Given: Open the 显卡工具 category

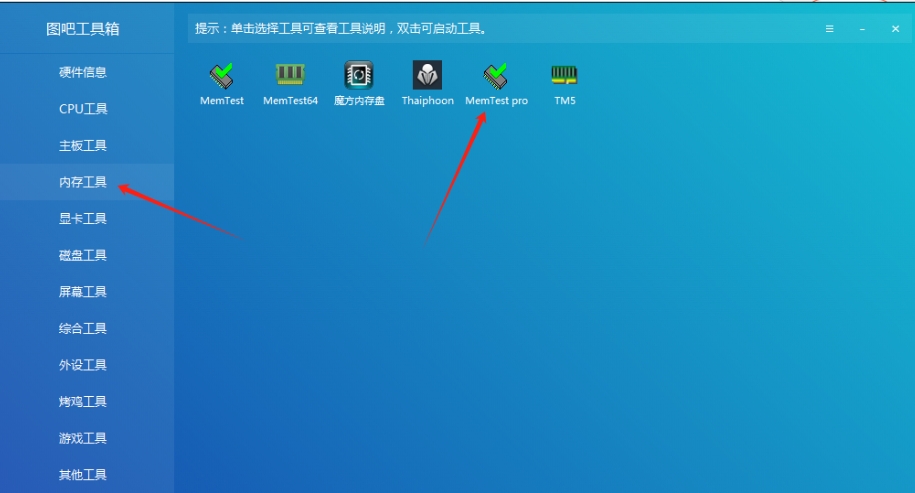Looking at the screenshot, I should [x=83, y=219].
